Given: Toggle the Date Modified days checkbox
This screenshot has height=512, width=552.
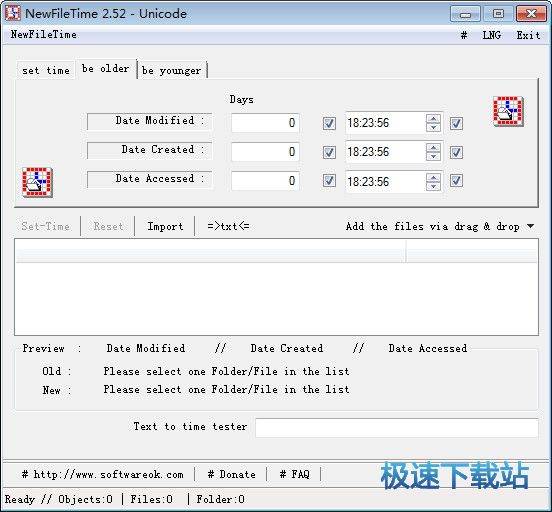Looking at the screenshot, I should tap(329, 123).
